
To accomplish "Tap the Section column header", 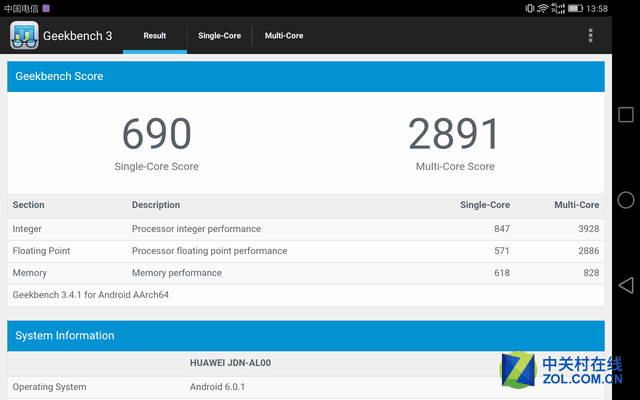I will pyautogui.click(x=29, y=205).
